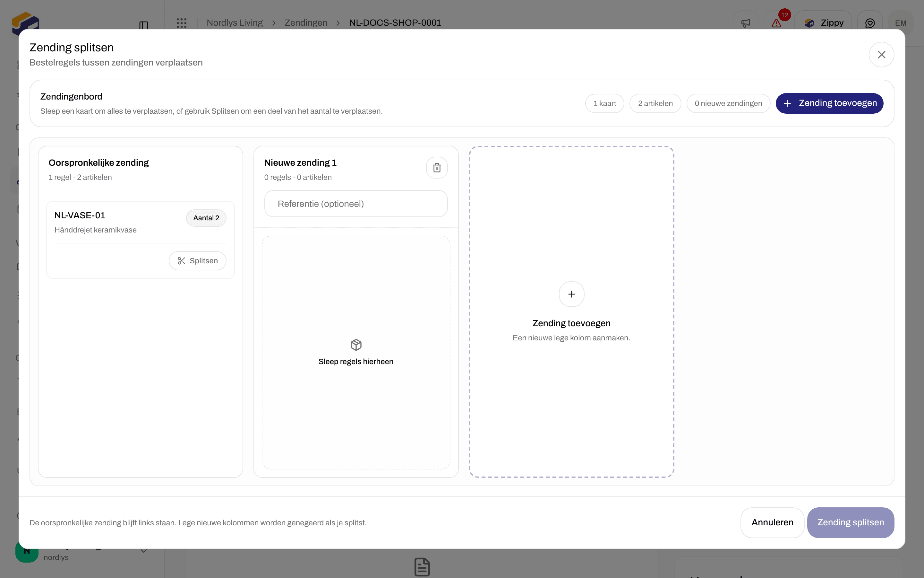This screenshot has height=578, width=924.
Task: Click the Sleep regels hierheen drop zone
Action: pyautogui.click(x=356, y=353)
